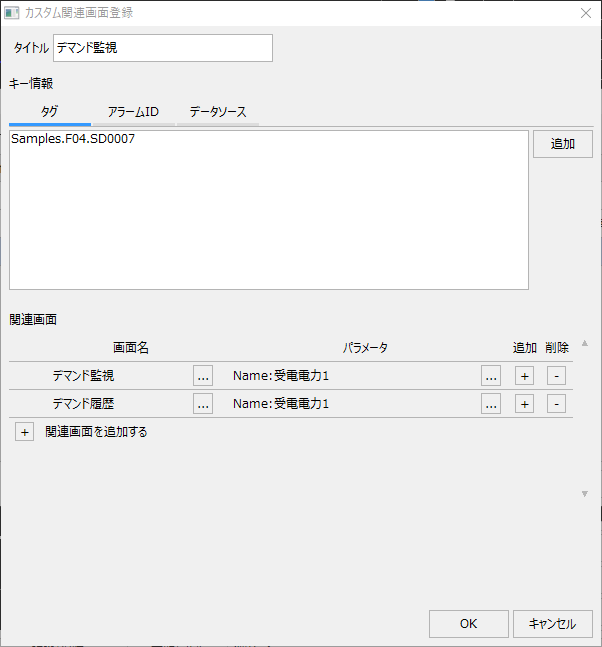Viewport: 602px width, 647px height.
Task: Confirm with the OK button
Action: tap(468, 624)
